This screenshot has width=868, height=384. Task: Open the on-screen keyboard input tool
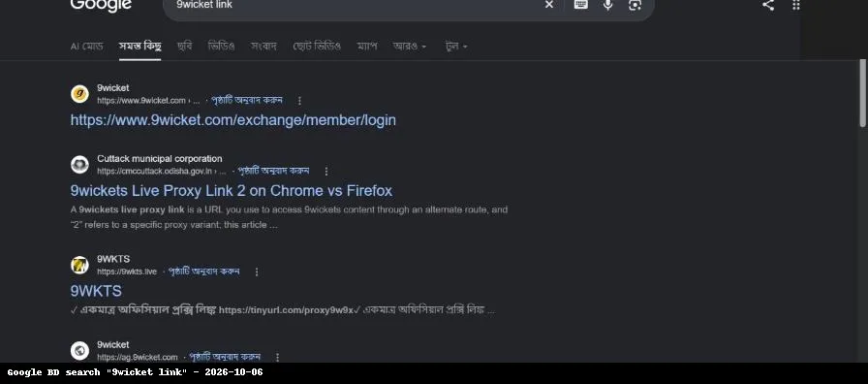point(580,5)
